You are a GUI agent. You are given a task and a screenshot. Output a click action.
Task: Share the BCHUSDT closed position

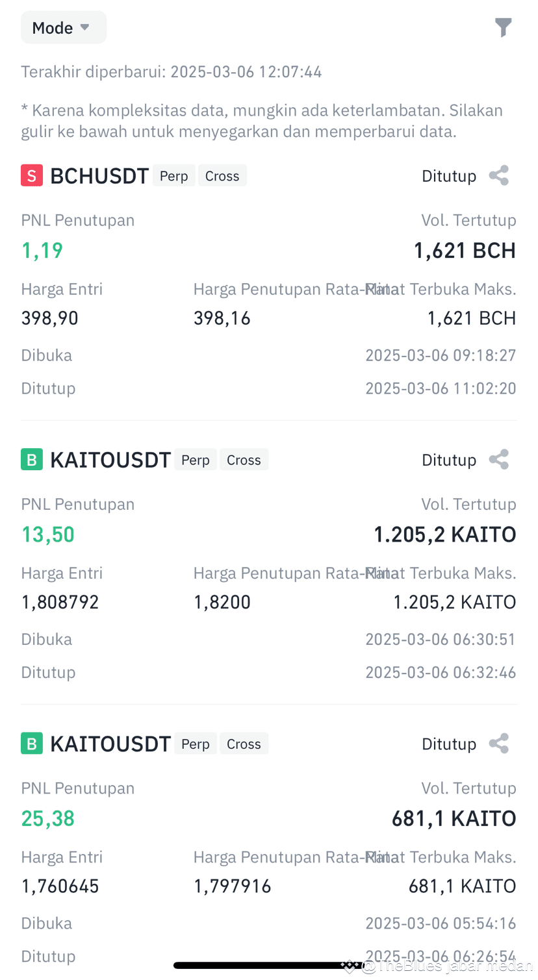click(498, 175)
